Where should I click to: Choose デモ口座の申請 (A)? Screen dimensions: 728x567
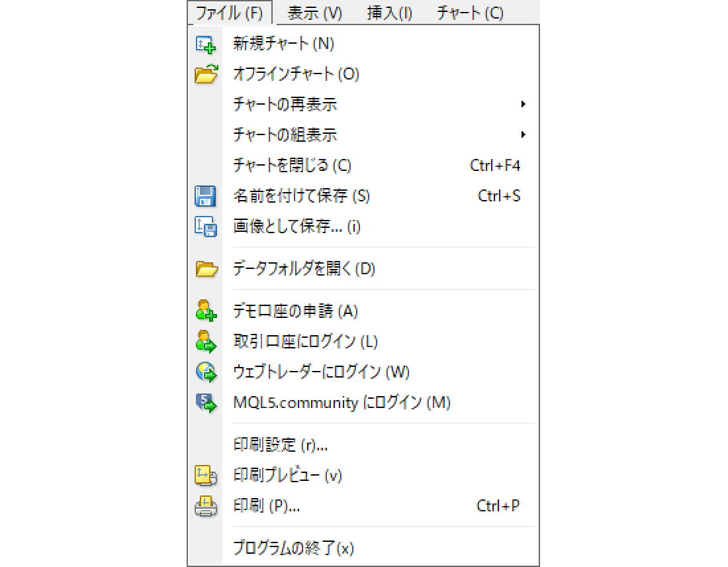[x=296, y=311]
